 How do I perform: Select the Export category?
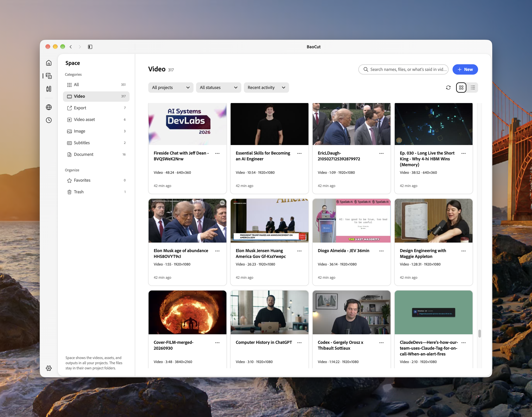(96, 108)
